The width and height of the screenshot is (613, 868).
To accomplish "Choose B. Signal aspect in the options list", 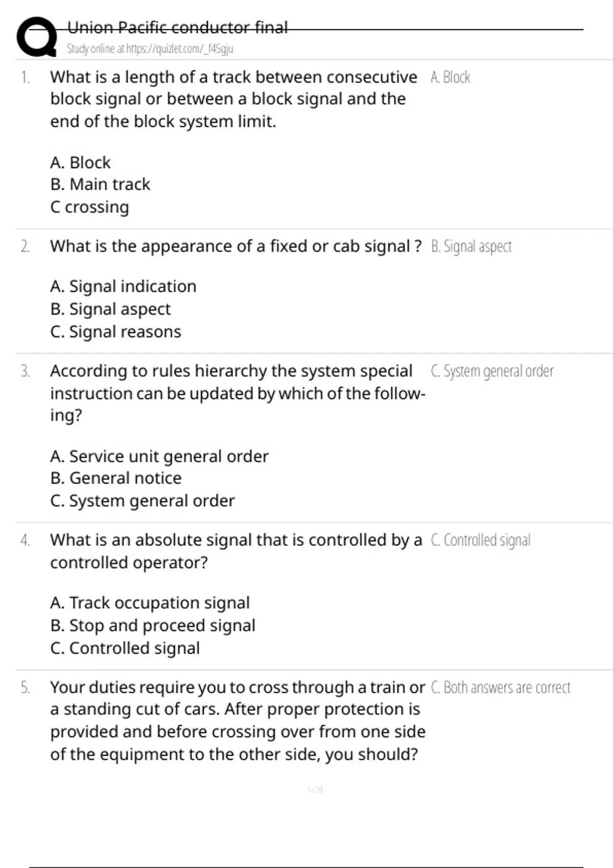I will click(x=110, y=309).
